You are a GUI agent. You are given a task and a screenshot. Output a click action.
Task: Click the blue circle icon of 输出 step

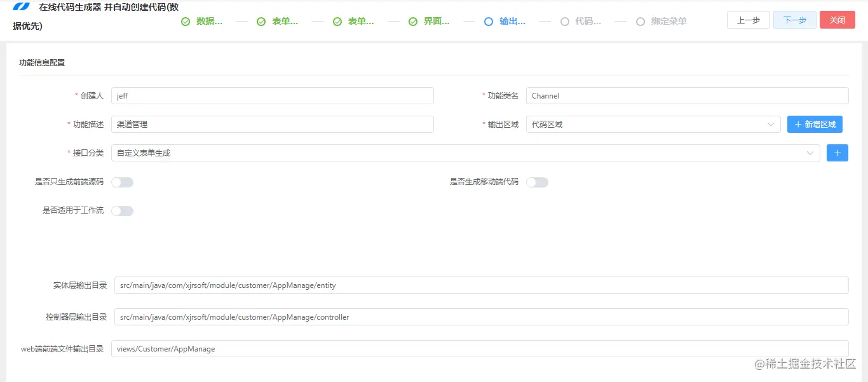click(489, 21)
